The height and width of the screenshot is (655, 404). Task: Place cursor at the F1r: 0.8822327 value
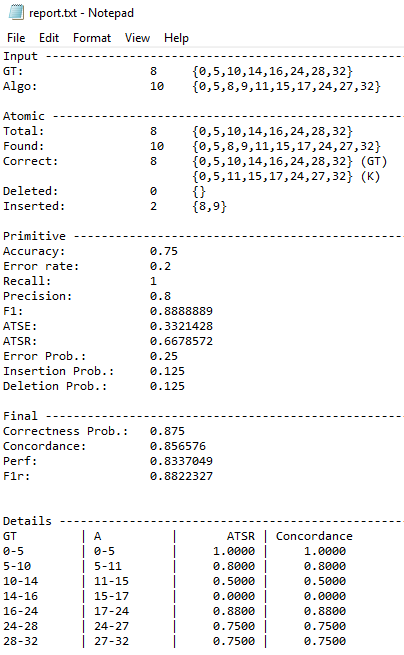coord(181,476)
